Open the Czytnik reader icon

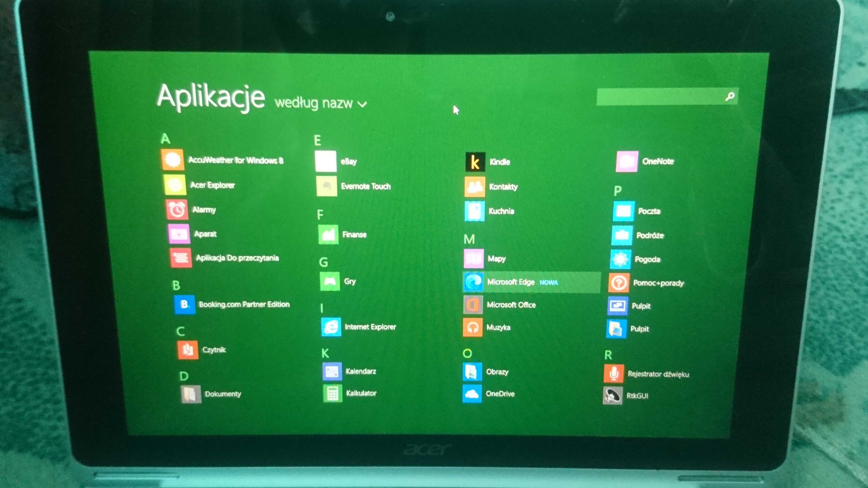point(188,350)
